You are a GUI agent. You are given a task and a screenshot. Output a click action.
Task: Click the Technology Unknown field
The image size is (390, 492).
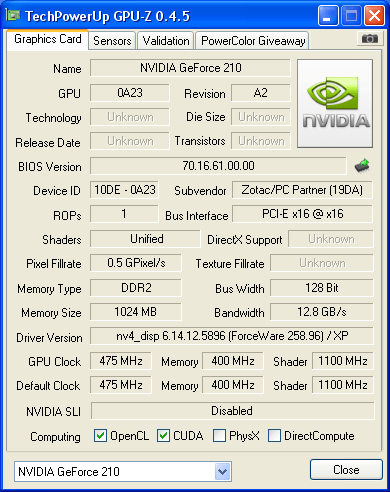pos(130,117)
